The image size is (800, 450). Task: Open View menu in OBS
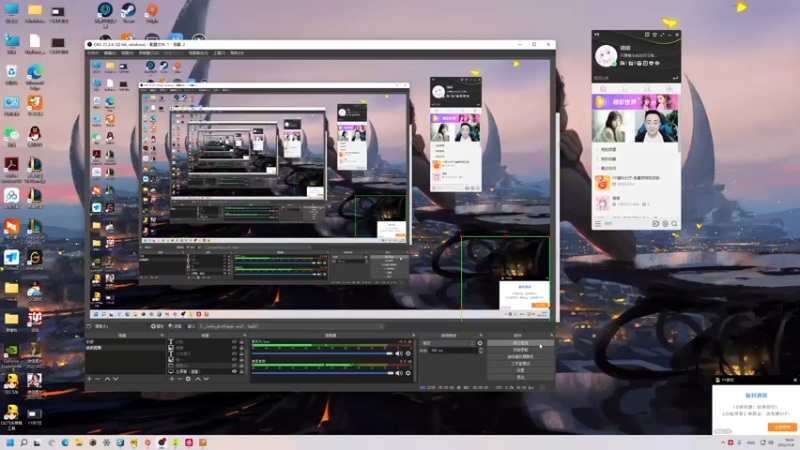tap(127, 53)
